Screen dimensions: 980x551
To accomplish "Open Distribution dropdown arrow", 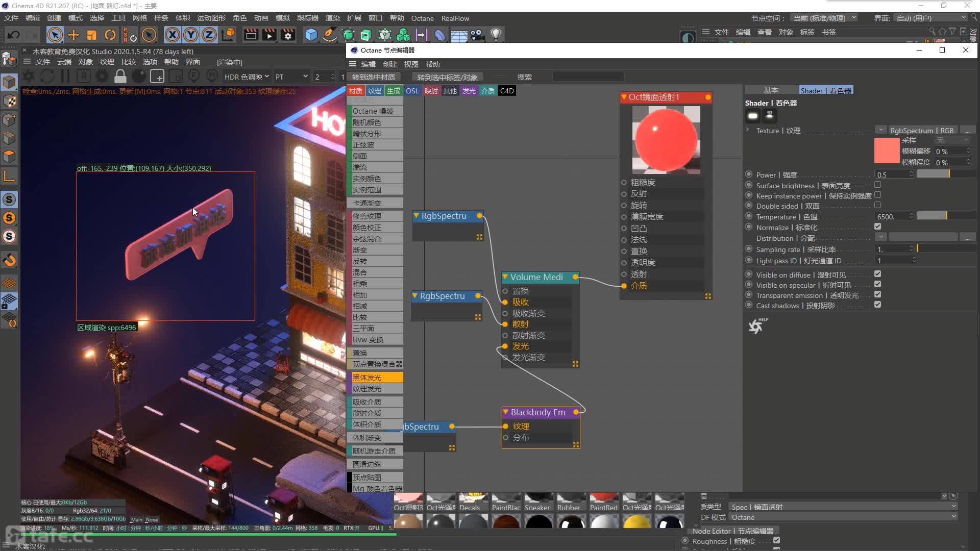I will pos(880,237).
